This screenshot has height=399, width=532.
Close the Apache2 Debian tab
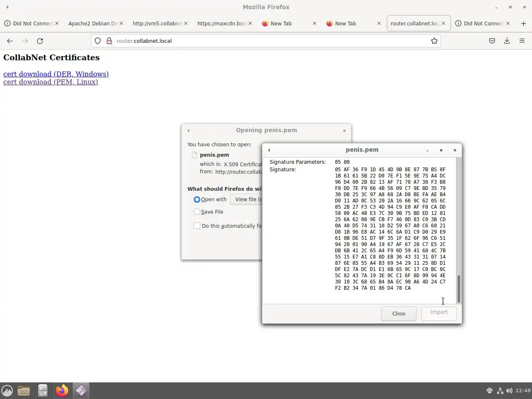point(121,23)
